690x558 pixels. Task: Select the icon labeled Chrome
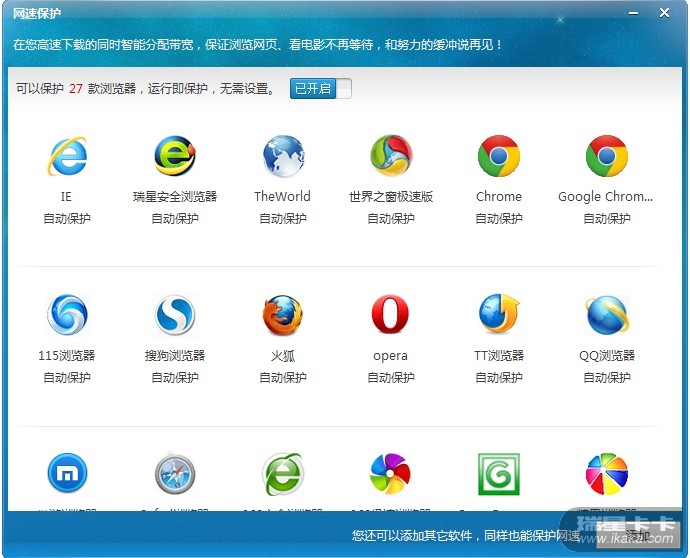tap(499, 156)
